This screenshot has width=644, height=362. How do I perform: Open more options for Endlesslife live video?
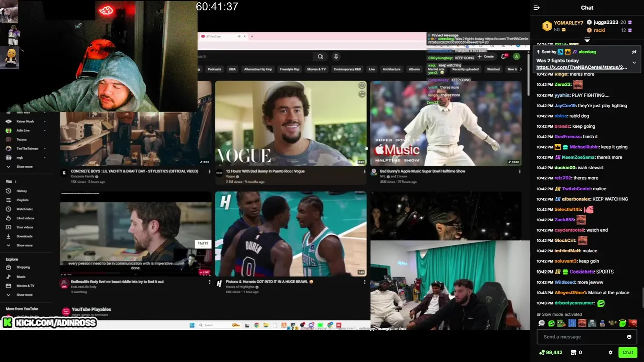210,282
